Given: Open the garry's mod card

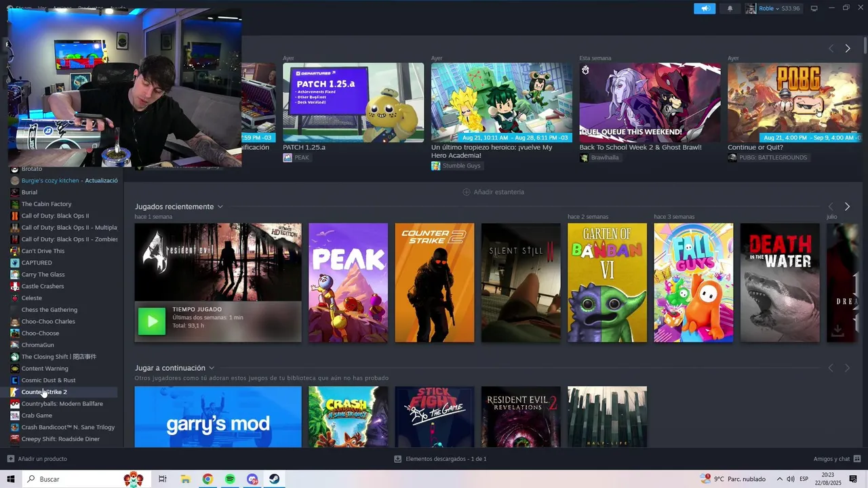Looking at the screenshot, I should click(218, 417).
